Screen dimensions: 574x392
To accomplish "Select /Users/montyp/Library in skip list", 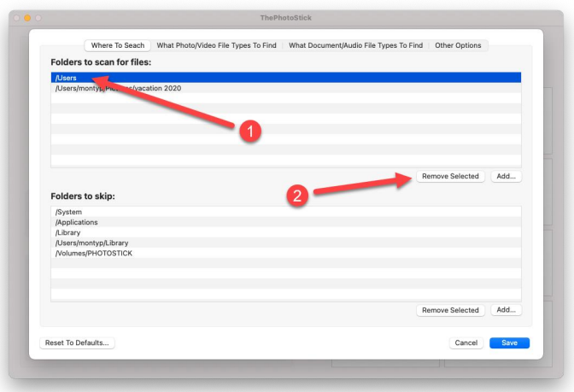I will coord(286,243).
